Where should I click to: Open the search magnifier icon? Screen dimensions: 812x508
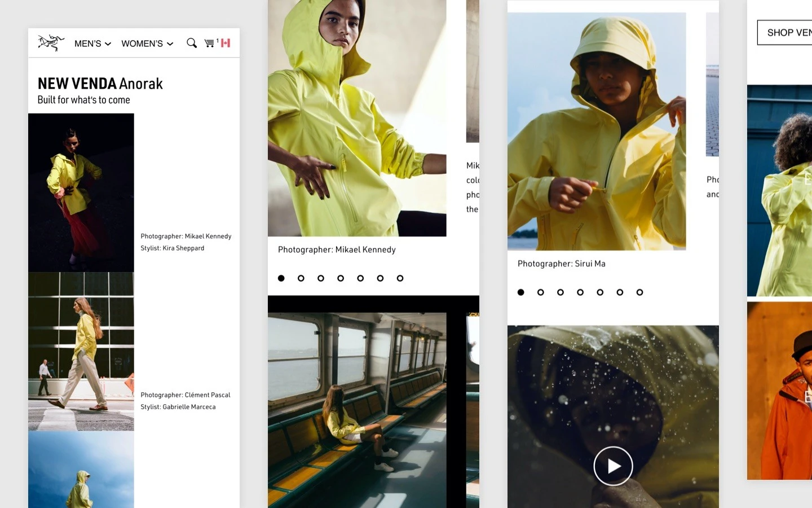192,43
